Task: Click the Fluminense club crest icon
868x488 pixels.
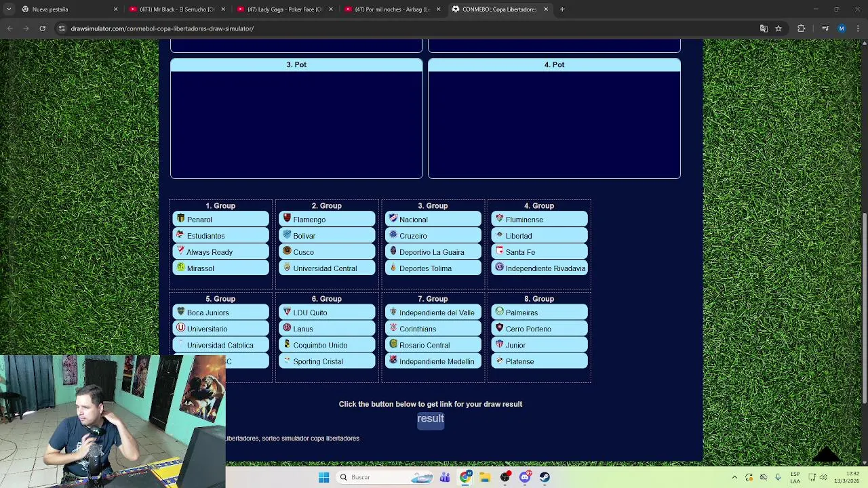Action: (x=499, y=219)
